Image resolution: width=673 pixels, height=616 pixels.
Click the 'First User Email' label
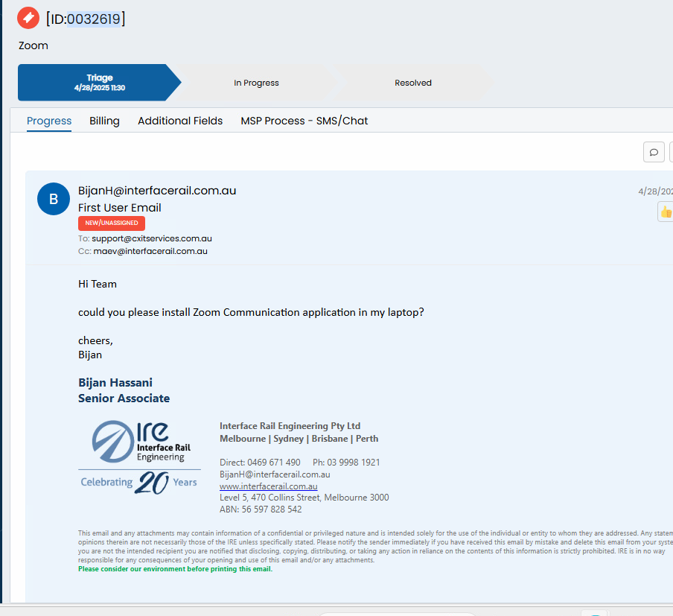(120, 208)
